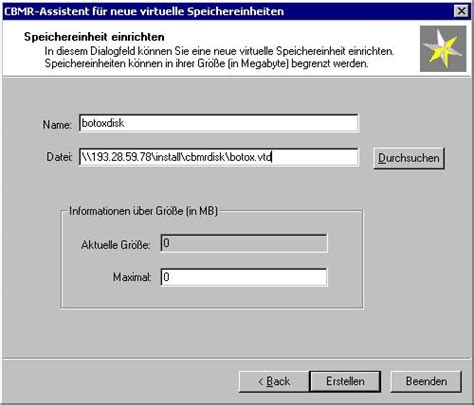474x405 pixels.
Task: Click the 'Name:' label
Action: (57, 125)
